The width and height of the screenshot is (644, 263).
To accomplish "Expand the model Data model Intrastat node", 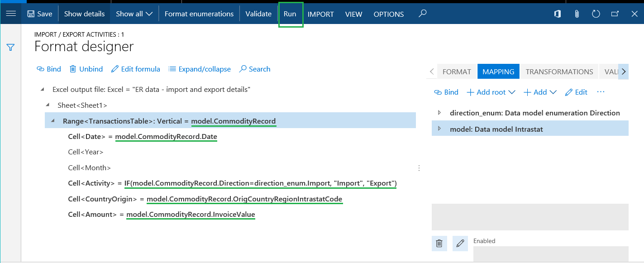I will pyautogui.click(x=439, y=129).
